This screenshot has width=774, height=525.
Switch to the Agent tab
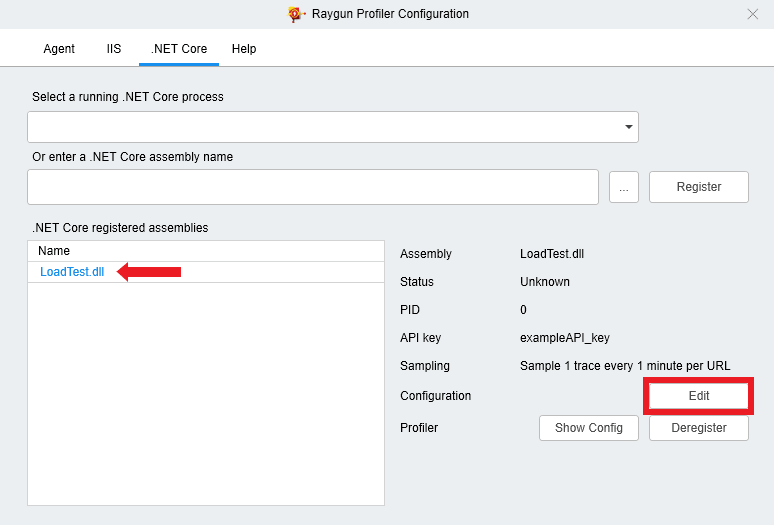point(59,48)
